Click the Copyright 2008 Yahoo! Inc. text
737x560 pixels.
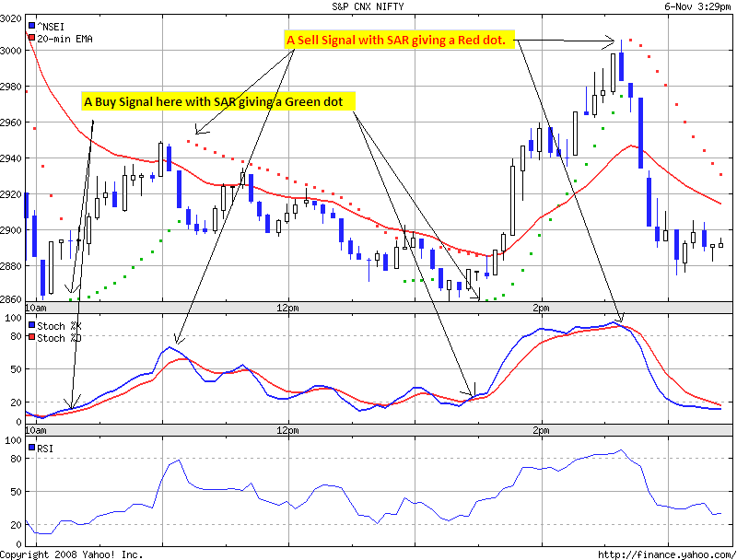tap(72, 554)
